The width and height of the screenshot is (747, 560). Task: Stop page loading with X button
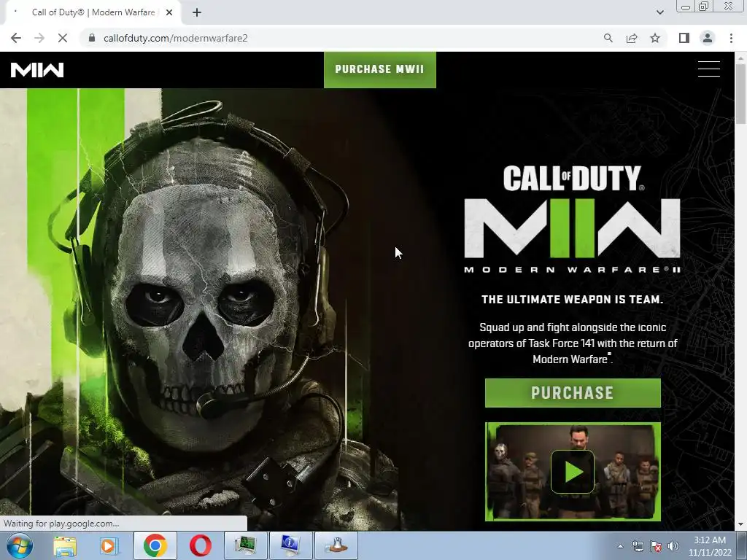click(x=63, y=38)
